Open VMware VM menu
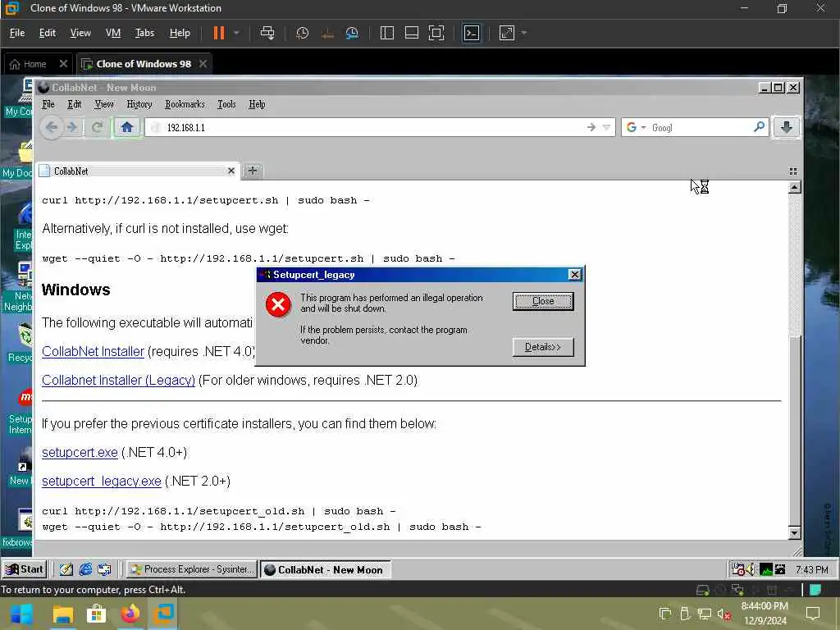 113,33
